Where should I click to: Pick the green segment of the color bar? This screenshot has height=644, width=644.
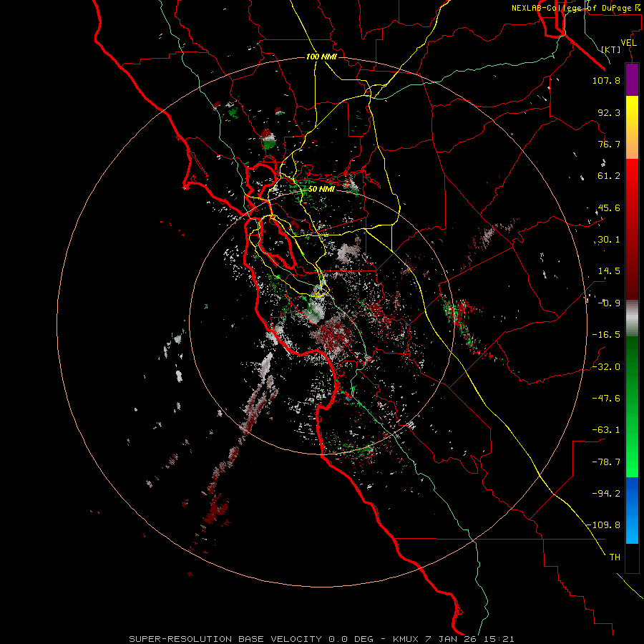632,406
